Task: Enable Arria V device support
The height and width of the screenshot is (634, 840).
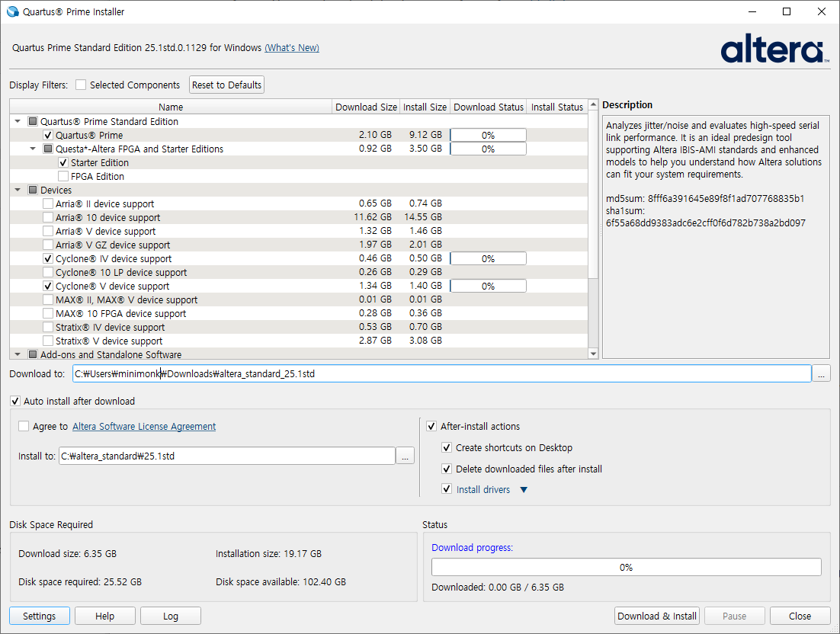Action: pos(48,232)
